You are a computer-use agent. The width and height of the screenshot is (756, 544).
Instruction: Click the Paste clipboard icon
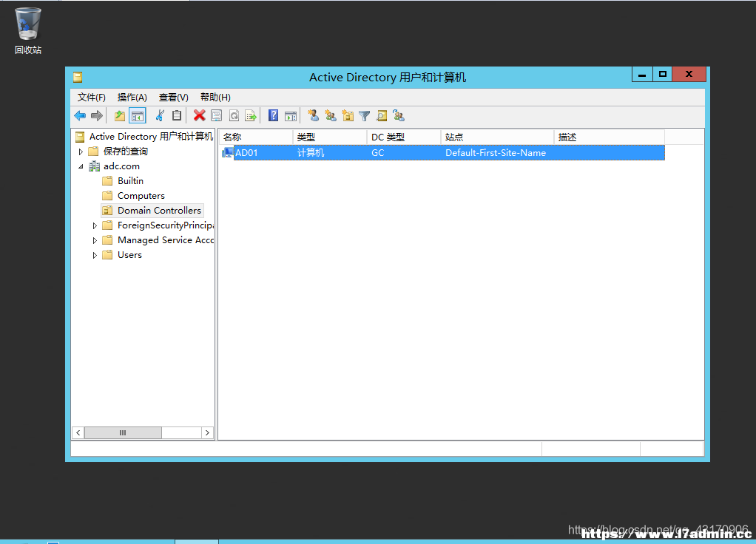tap(177, 115)
